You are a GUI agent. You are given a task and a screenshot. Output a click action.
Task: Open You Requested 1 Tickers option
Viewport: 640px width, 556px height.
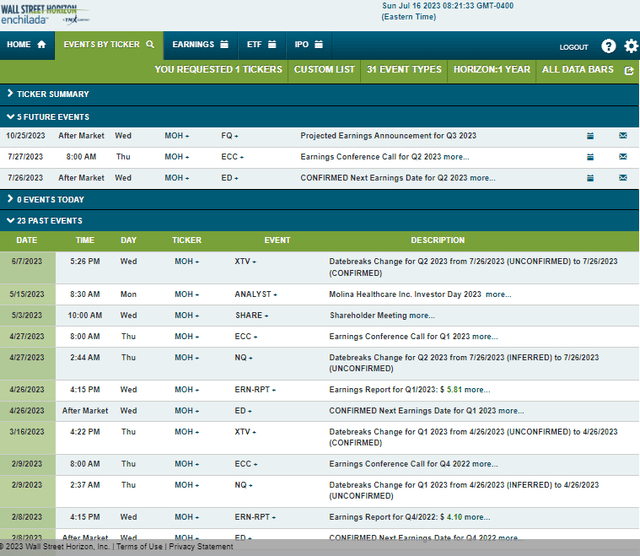click(x=218, y=70)
